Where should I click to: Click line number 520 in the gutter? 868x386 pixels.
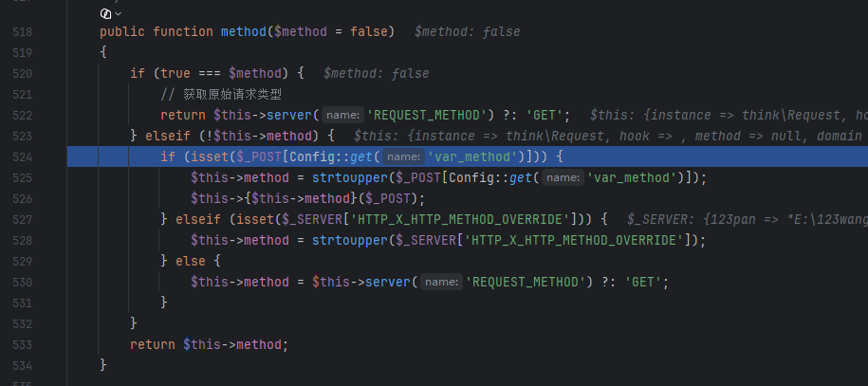22,74
